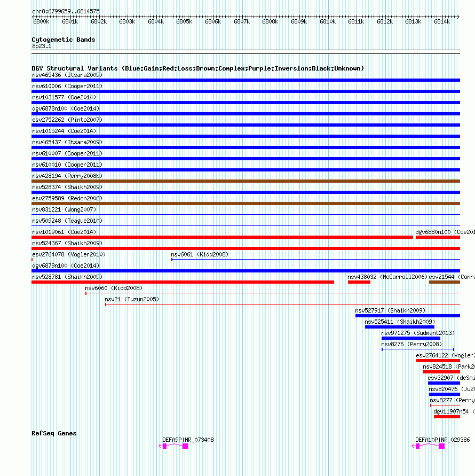
Task: Select the blue gain bar of nsv610006 (Cooper2011)
Action: click(246, 91)
